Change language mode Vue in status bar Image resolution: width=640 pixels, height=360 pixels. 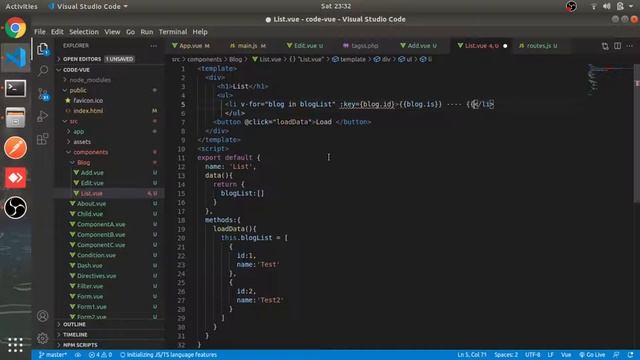566,355
